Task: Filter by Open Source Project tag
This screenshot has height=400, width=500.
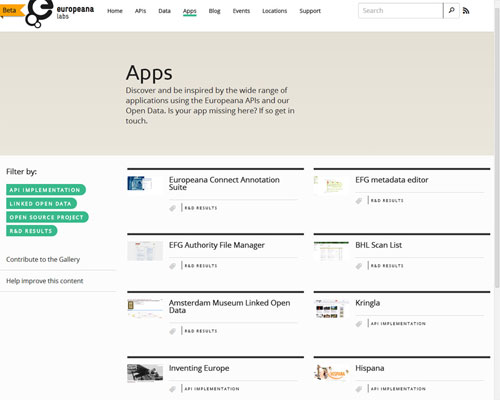Action: [47, 217]
